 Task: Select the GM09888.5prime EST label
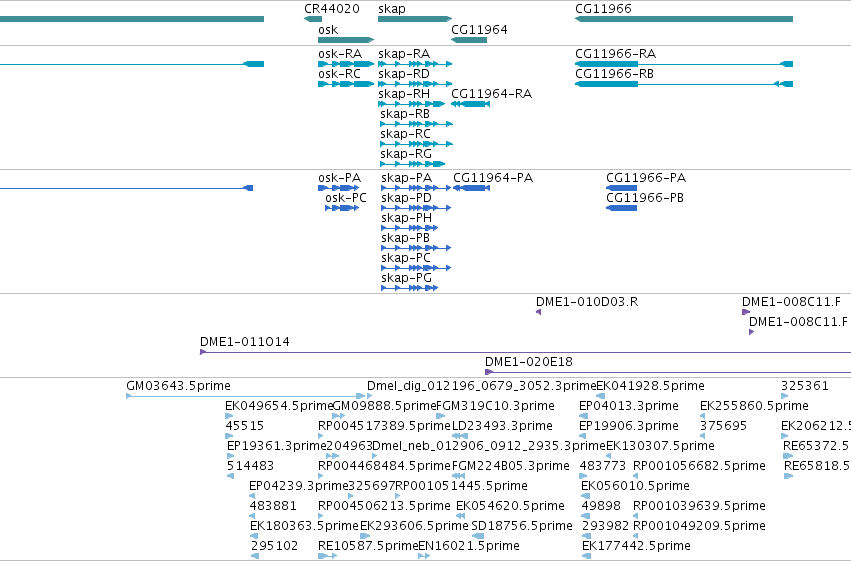(384, 406)
